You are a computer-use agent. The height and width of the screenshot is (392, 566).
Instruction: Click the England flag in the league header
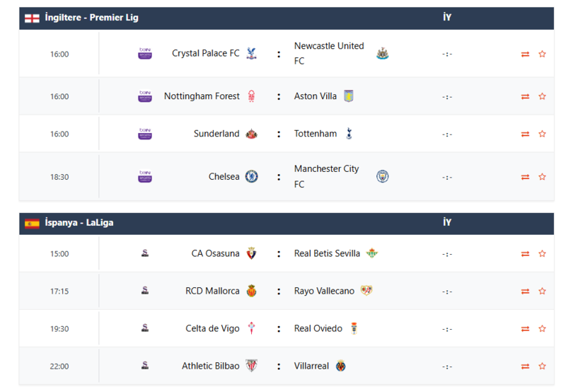32,18
